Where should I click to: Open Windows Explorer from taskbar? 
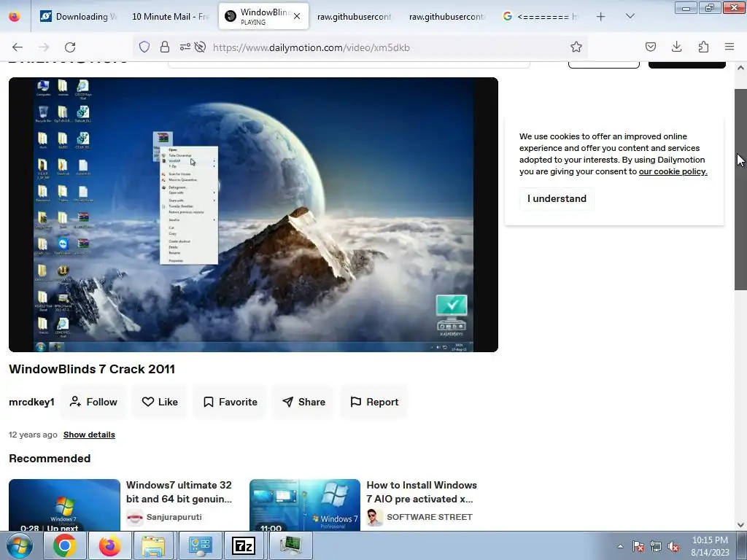[153, 545]
